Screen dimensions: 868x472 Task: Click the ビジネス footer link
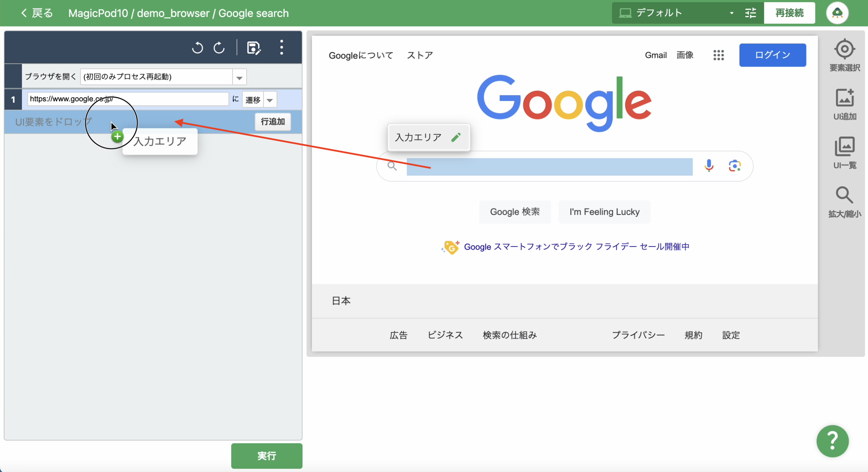[x=445, y=335]
